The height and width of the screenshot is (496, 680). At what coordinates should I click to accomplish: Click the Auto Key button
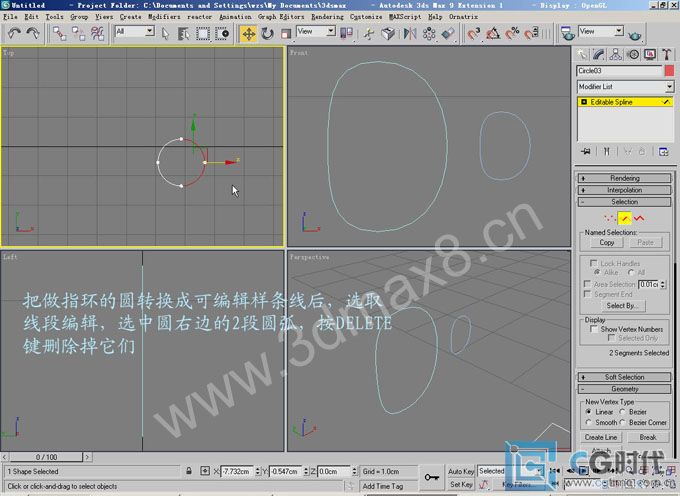point(461,471)
